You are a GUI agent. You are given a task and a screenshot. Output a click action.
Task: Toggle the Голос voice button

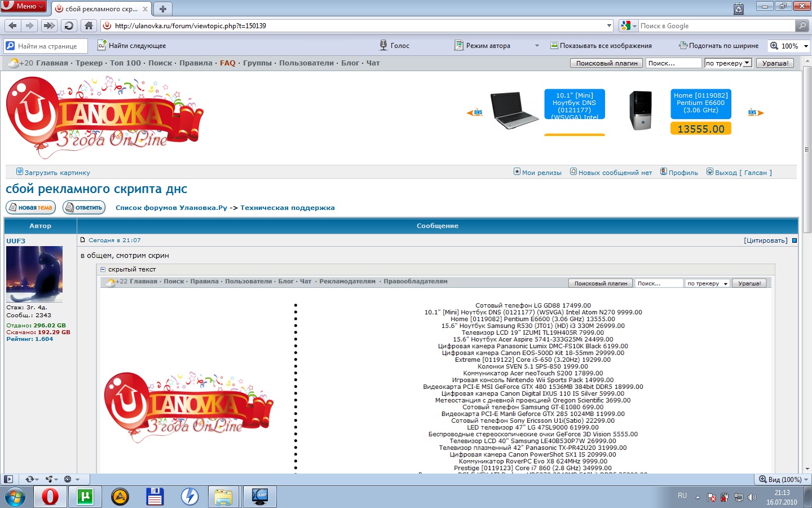tap(394, 46)
